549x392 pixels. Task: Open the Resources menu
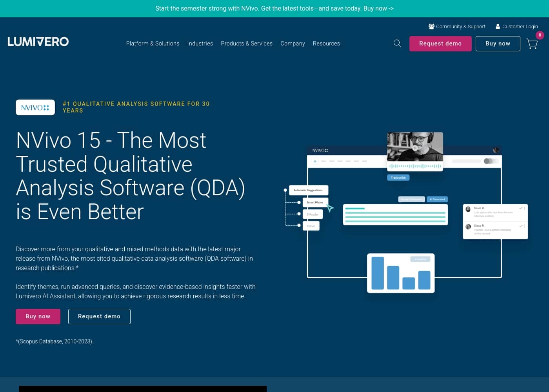click(326, 44)
